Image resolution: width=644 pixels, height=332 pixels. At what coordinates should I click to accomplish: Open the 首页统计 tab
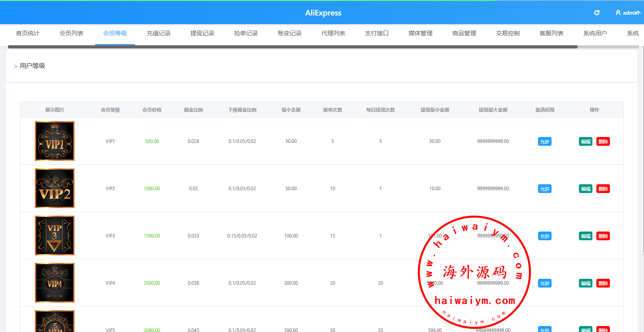tap(28, 33)
